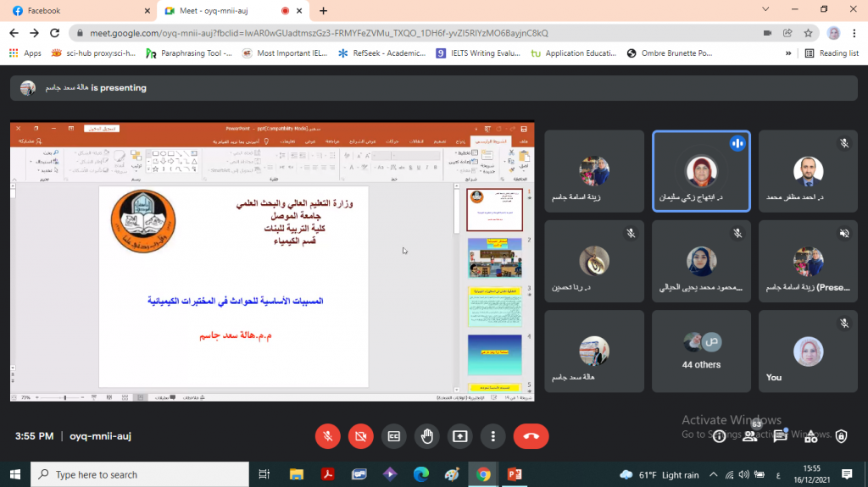Open the Activities panel icon
Viewport: 868px width, 487px height.
click(x=811, y=436)
